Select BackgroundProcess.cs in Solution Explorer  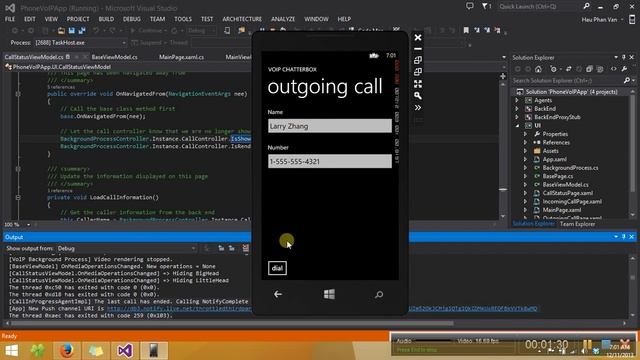pyautogui.click(x=570, y=168)
